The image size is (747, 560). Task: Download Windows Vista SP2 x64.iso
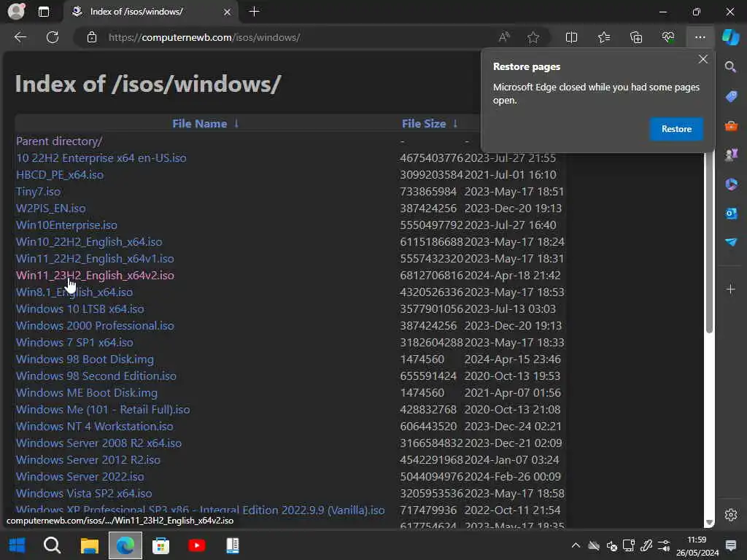84,494
